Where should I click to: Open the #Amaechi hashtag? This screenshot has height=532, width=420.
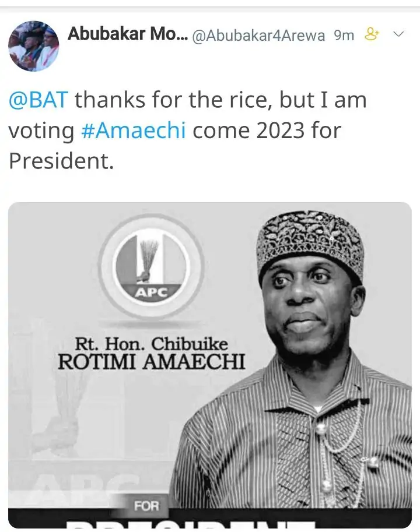[x=133, y=130]
